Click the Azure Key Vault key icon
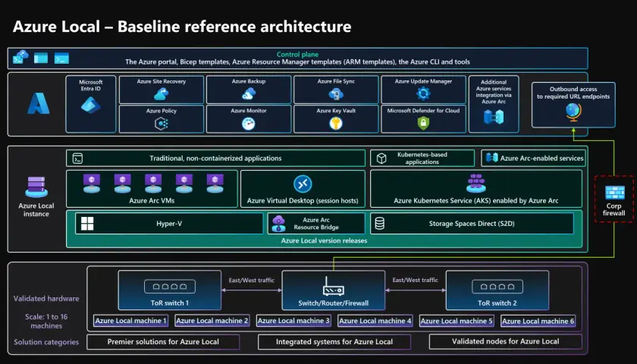Screen dimensions: 637x364 pyautogui.click(x=336, y=124)
